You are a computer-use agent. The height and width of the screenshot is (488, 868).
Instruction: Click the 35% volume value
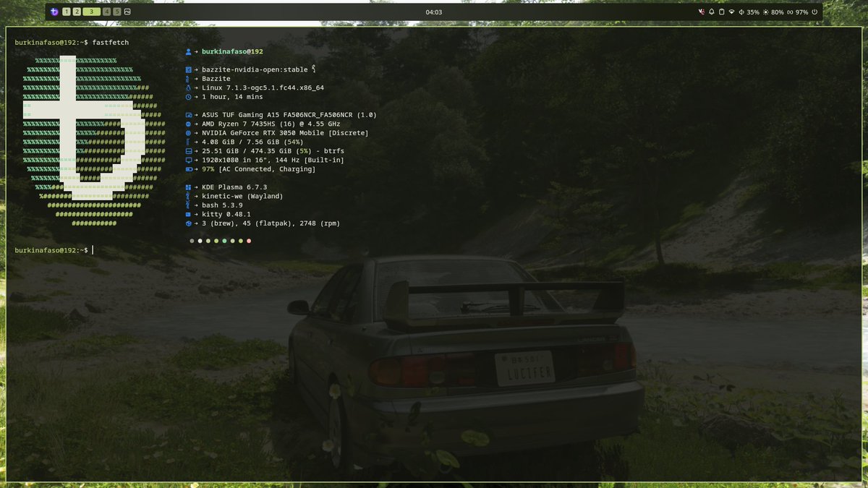coord(753,12)
